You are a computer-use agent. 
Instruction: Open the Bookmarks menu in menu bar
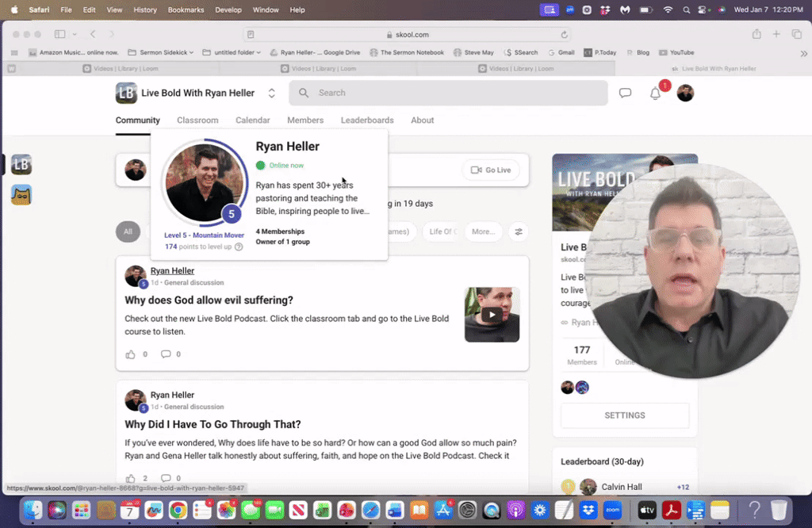pyautogui.click(x=186, y=10)
